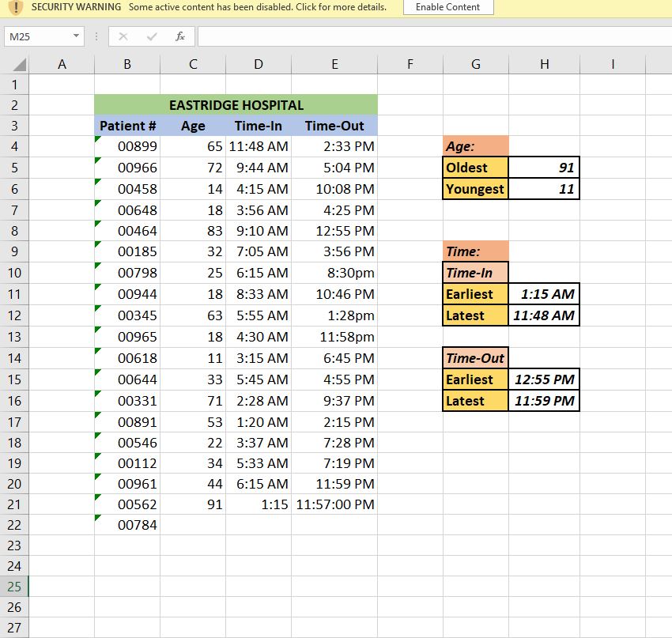
Task: Click the Time-In summary label cell
Action: (476, 273)
